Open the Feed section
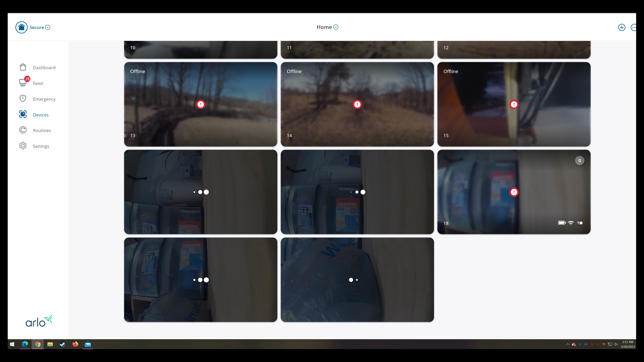The height and width of the screenshot is (362, 644). coord(38,83)
